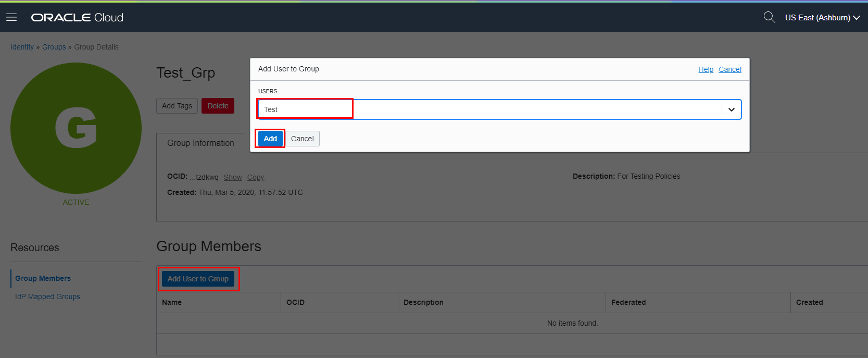Open the Users dropdown chevron
The image size is (868, 358).
[x=731, y=109]
